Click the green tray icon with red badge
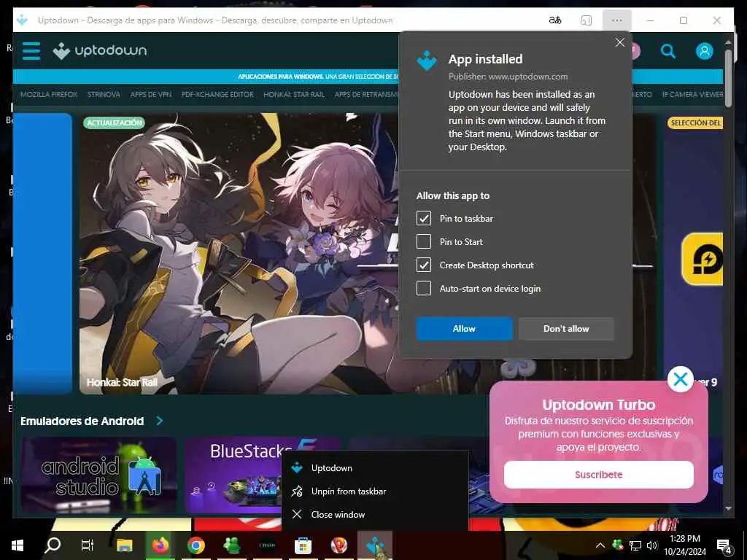 (618, 545)
